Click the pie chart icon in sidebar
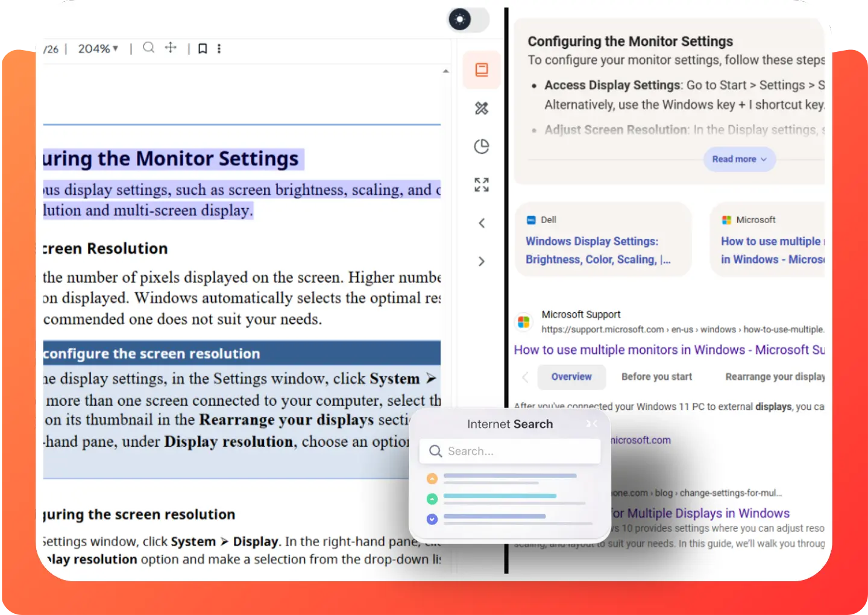 pos(481,147)
